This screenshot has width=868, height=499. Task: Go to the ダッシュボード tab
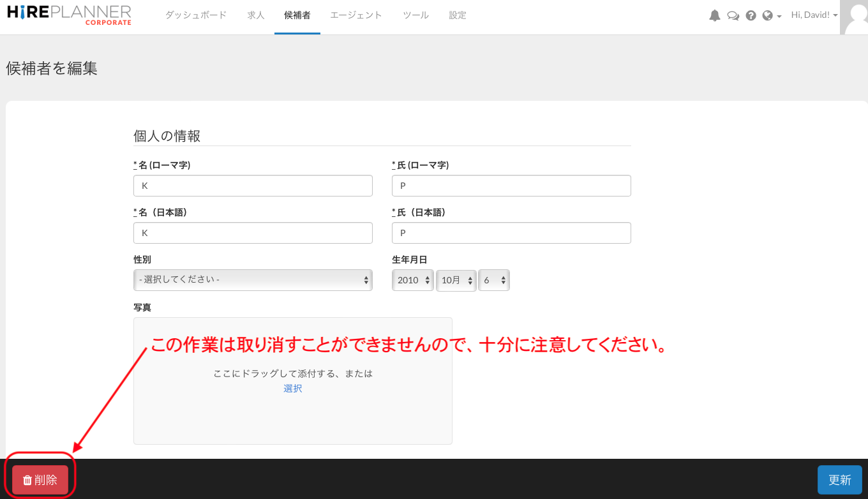coord(196,15)
